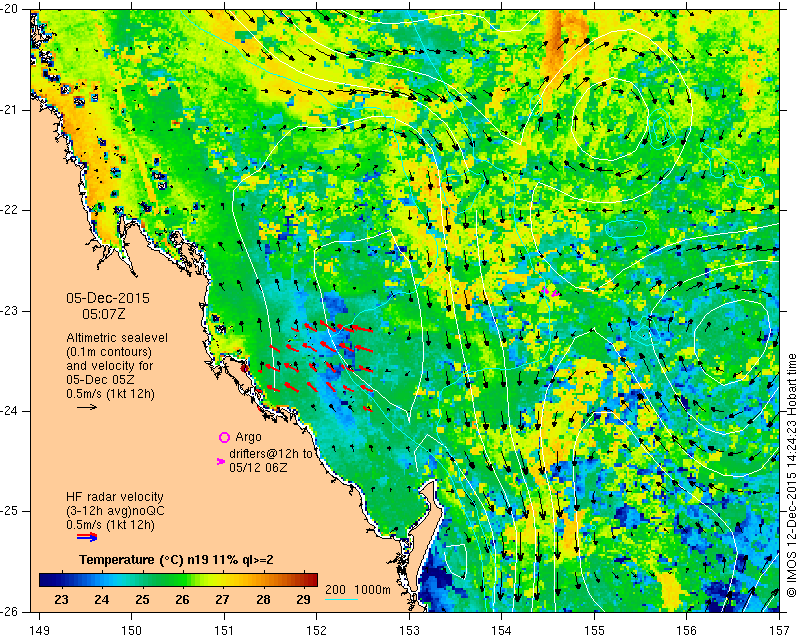Click the longitude axis label 152
The image size is (800, 640).
click(x=317, y=631)
